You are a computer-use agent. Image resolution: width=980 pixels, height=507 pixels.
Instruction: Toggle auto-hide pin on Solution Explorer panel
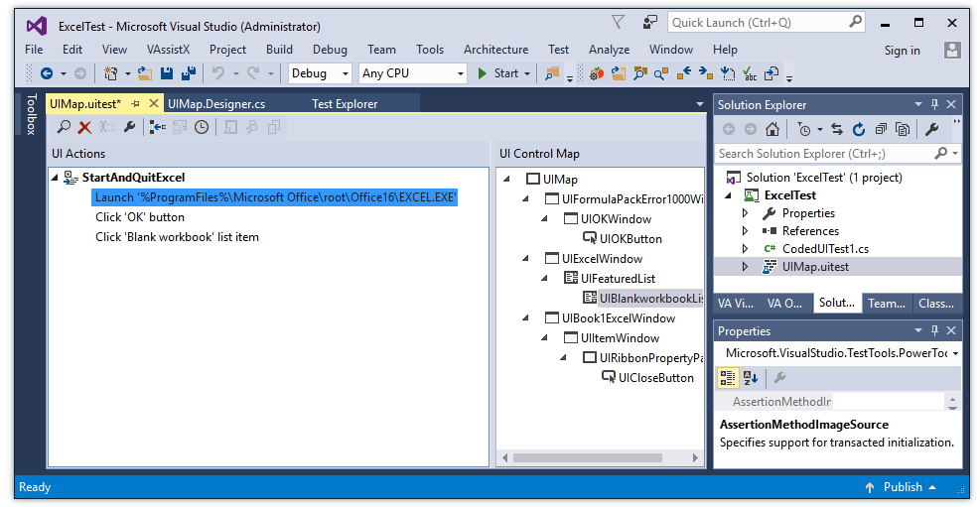click(934, 104)
